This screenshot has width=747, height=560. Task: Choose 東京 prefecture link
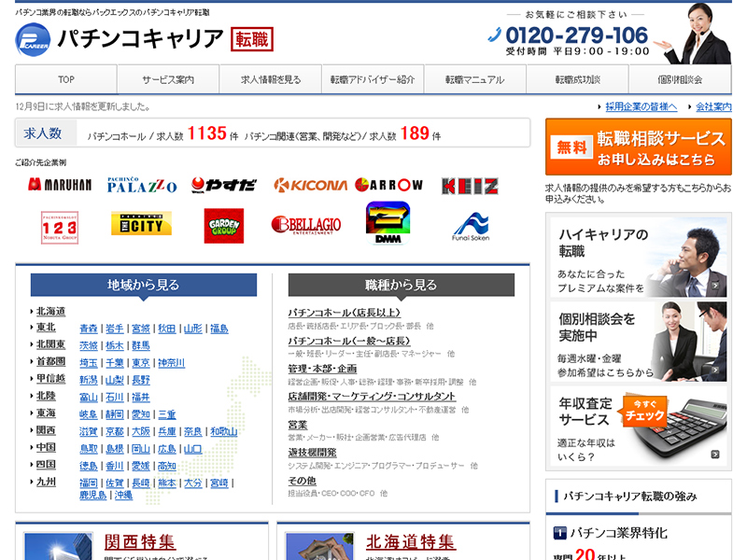[x=141, y=363]
